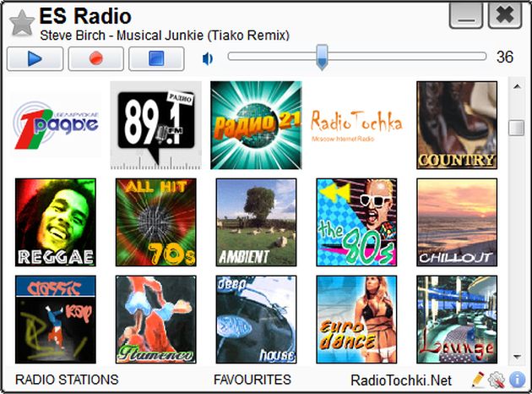Select the Deep House station

tap(256, 320)
